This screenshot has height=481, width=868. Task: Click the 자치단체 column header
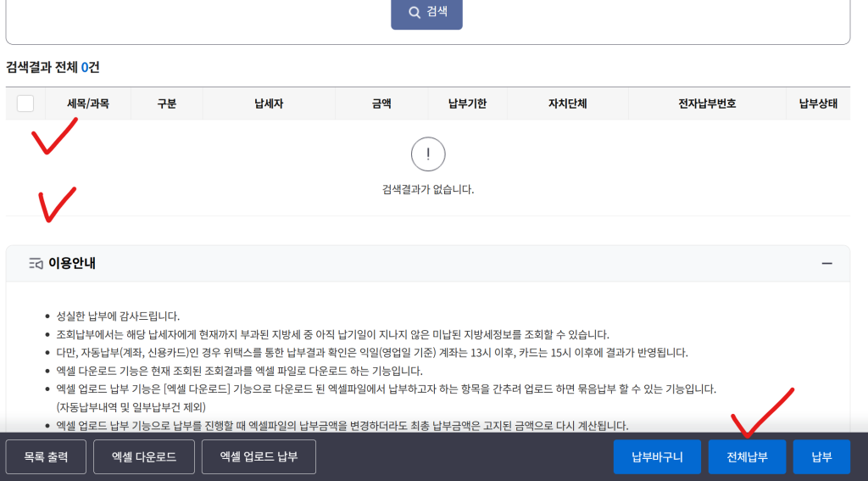coord(568,103)
